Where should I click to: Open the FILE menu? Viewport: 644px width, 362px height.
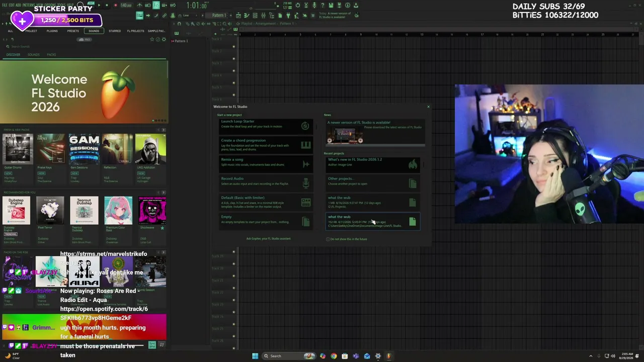pos(6,6)
